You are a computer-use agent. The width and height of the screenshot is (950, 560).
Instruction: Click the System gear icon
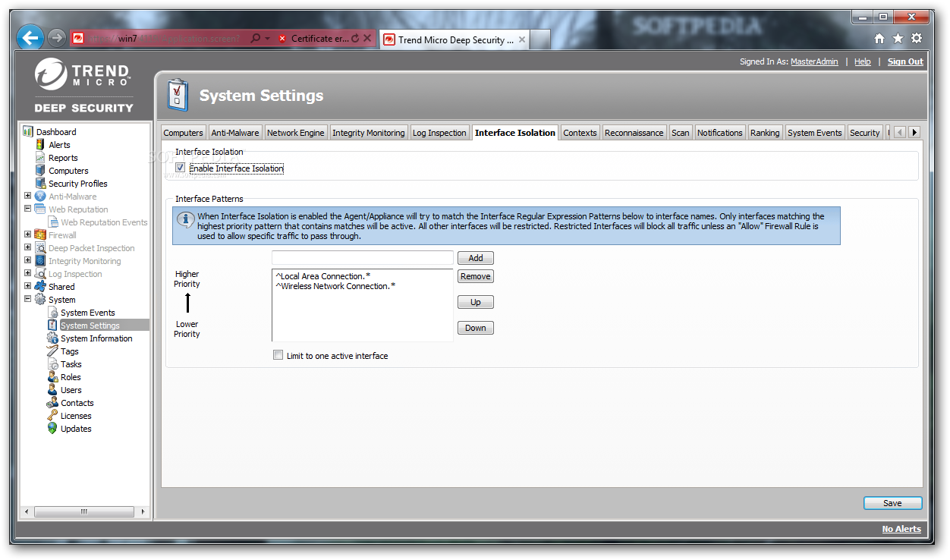[40, 300]
